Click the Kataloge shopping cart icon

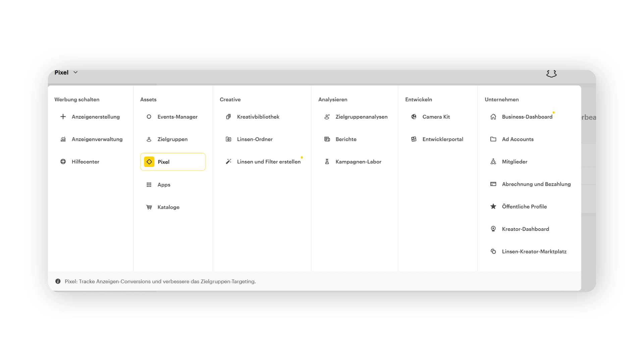pyautogui.click(x=149, y=207)
